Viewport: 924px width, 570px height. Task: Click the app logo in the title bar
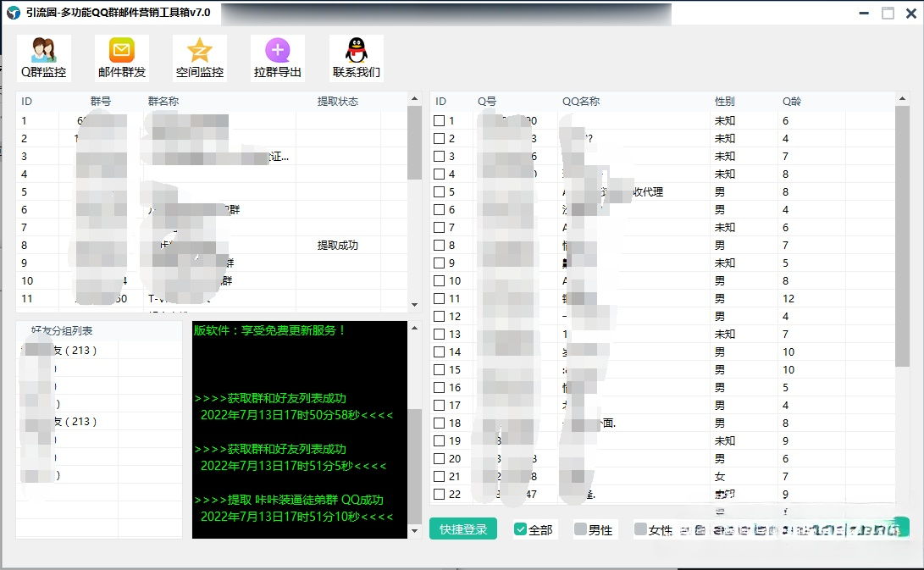click(x=10, y=13)
